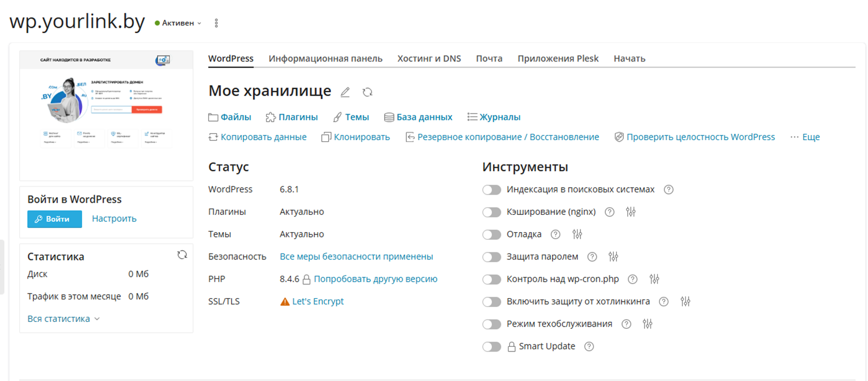Open Хостинг и DNS tab
This screenshot has width=868, height=381.
(x=429, y=58)
